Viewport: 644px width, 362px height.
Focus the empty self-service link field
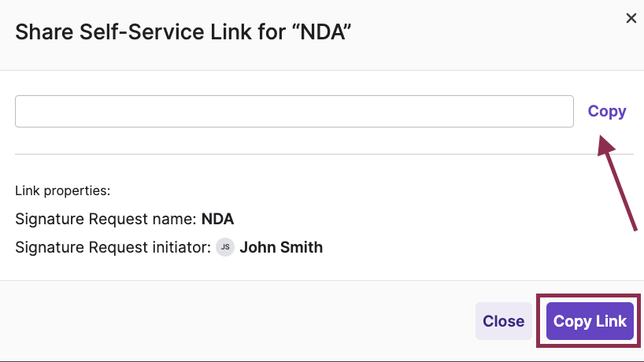click(294, 111)
